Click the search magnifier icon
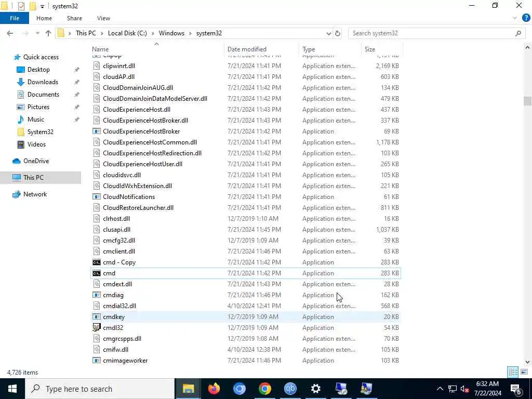Viewport: 532px width, 399px height. (x=518, y=33)
